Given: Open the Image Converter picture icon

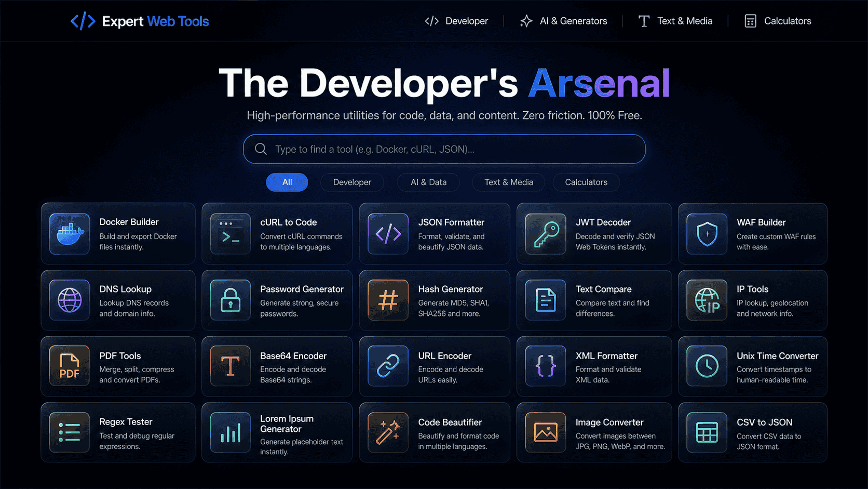Looking at the screenshot, I should pos(546,432).
